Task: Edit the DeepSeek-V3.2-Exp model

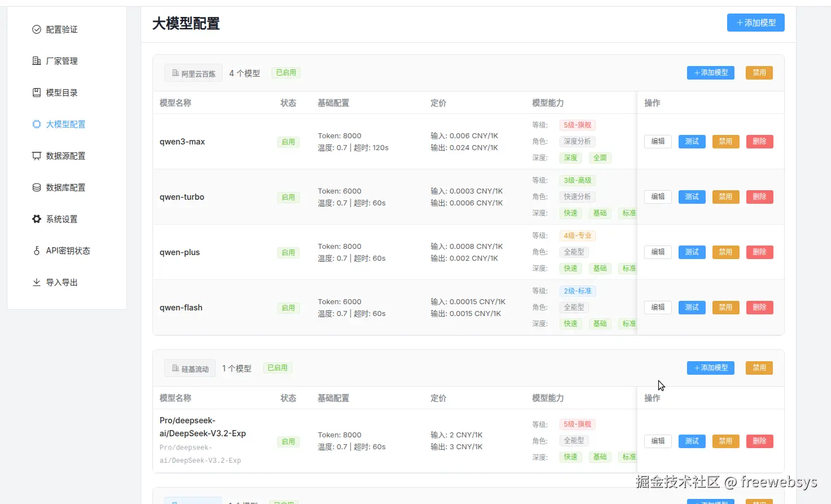Action: click(x=658, y=441)
